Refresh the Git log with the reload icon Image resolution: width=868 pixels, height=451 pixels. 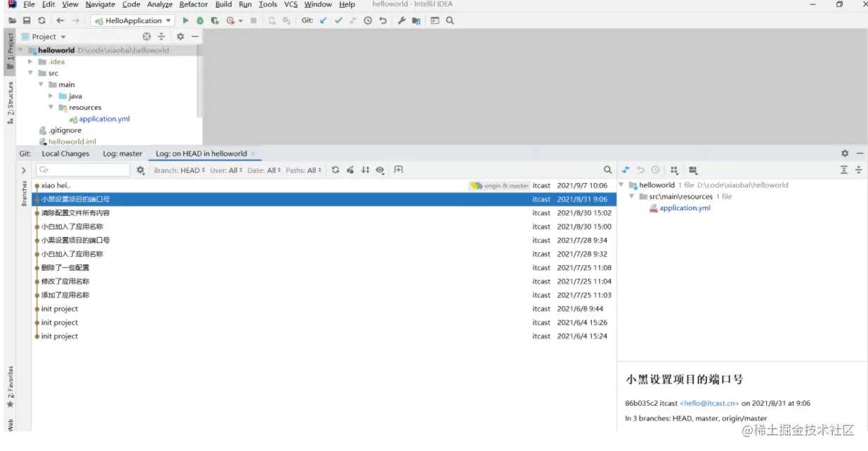(x=336, y=170)
